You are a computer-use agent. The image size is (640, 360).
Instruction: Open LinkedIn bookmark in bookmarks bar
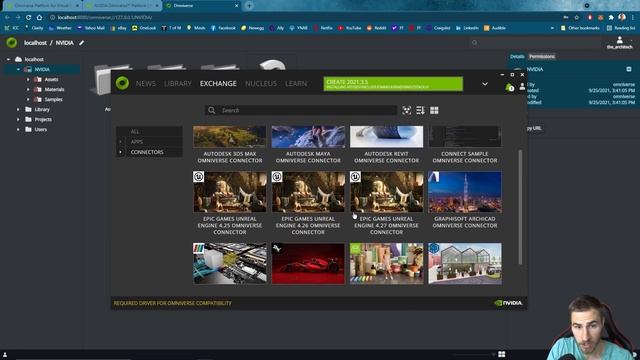point(467,28)
